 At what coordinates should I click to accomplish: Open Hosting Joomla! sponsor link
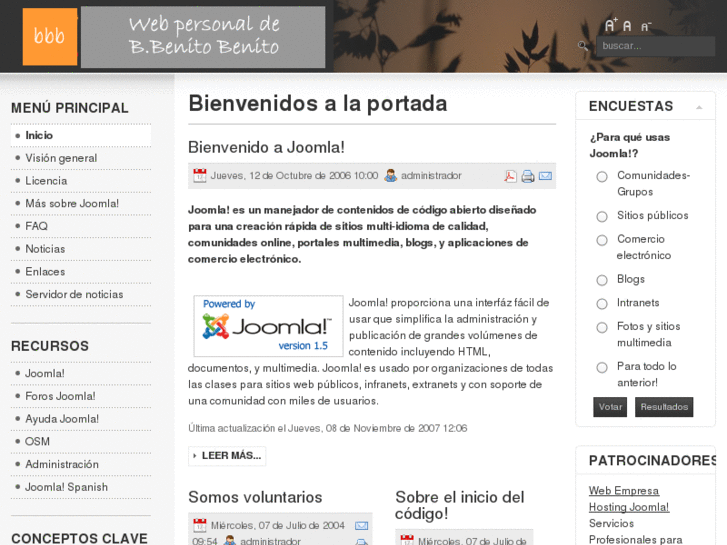coord(629,507)
